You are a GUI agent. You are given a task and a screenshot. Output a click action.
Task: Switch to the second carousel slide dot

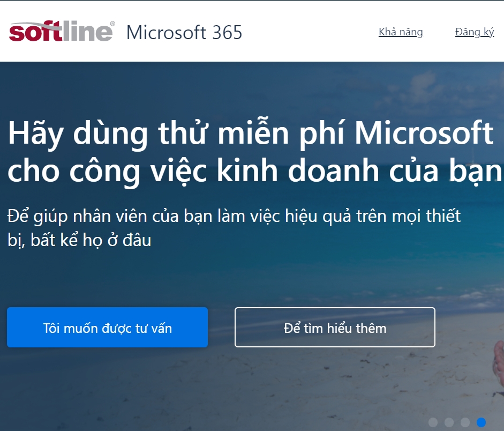pyautogui.click(x=449, y=422)
